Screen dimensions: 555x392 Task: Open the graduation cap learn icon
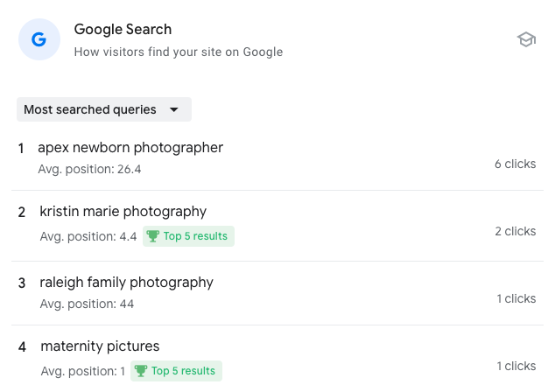point(525,39)
